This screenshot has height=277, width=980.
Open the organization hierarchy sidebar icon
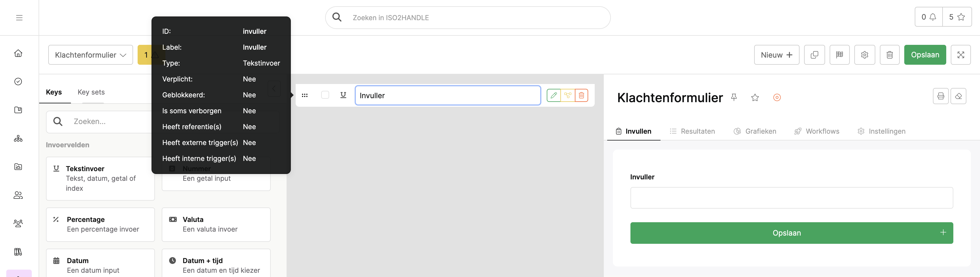coord(18,138)
